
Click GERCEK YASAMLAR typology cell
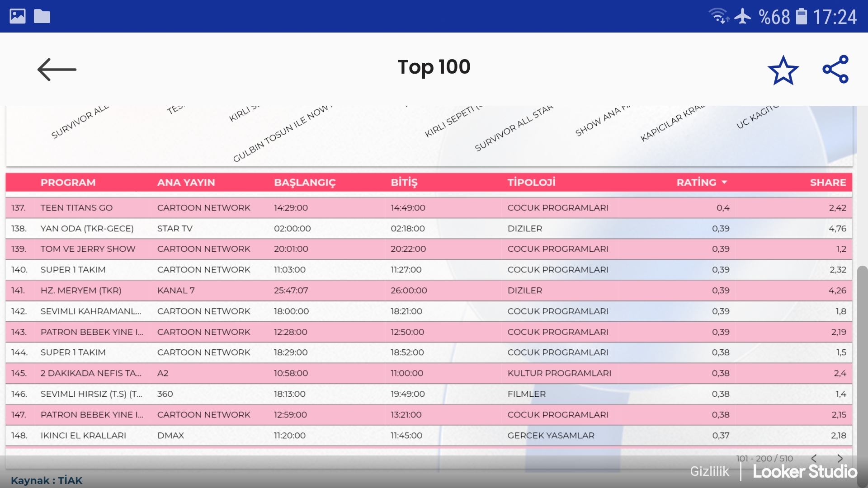pyautogui.click(x=551, y=436)
